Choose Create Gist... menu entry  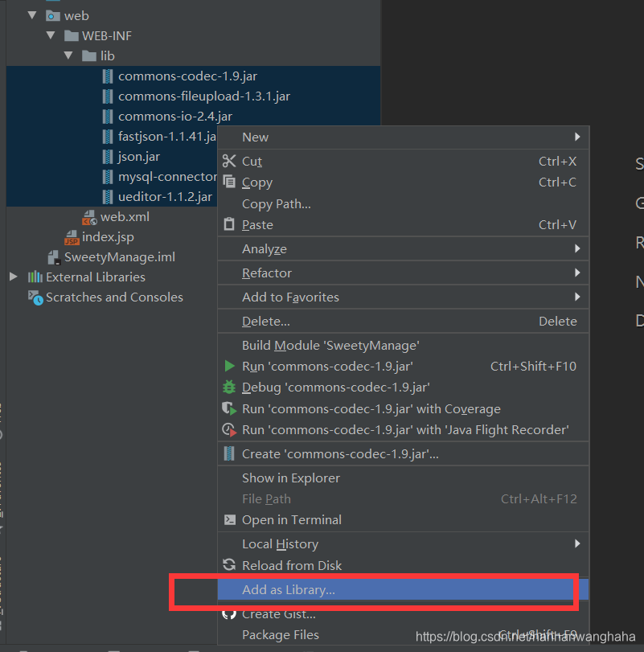[403, 613]
